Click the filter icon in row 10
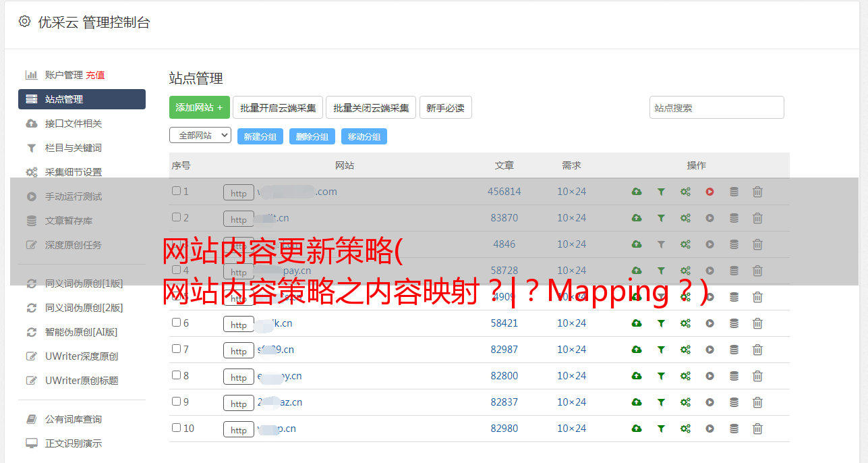Viewport: 868px width, 463px height. [661, 429]
